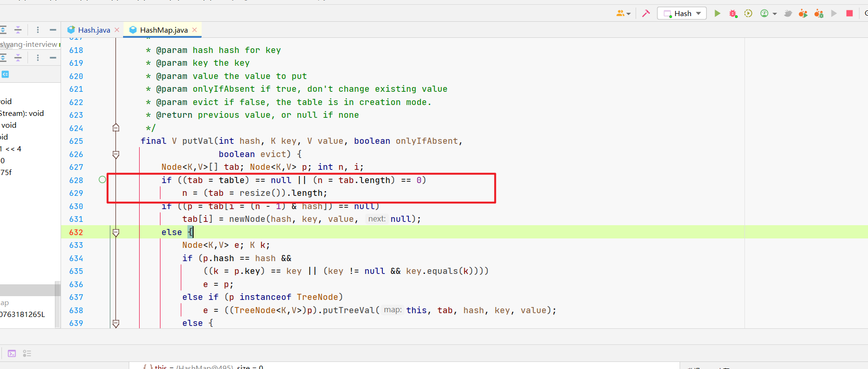Click '0763181265L' value in side panel
868x369 pixels.
click(x=23, y=314)
